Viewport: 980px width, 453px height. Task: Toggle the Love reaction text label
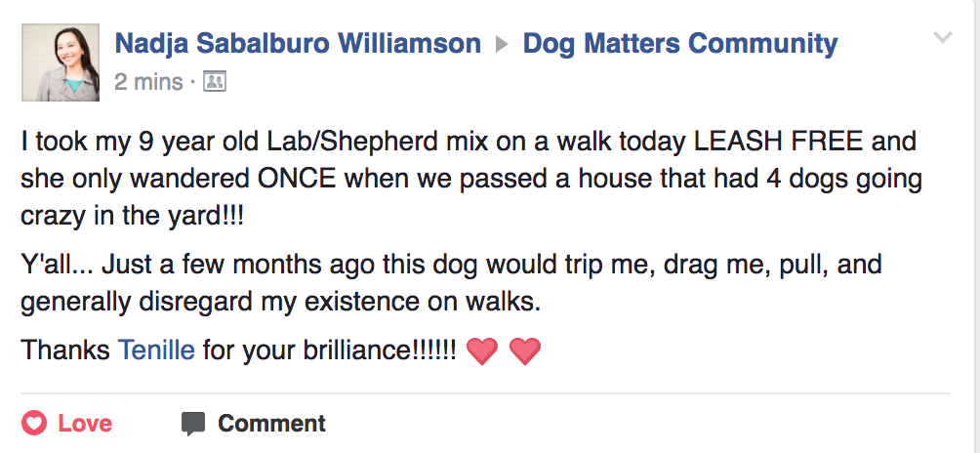click(85, 424)
